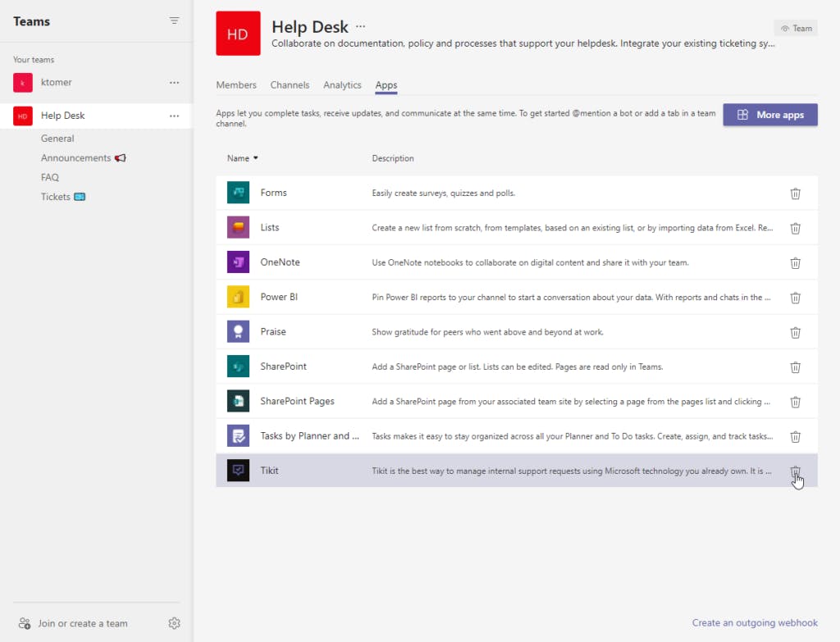Viewport: 840px width, 642px height.
Task: Click the Lists app icon
Action: point(238,228)
